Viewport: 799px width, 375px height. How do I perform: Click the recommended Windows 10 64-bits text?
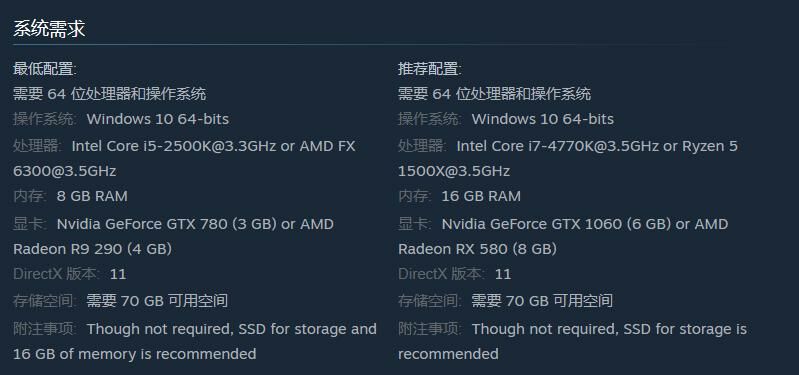(x=542, y=119)
